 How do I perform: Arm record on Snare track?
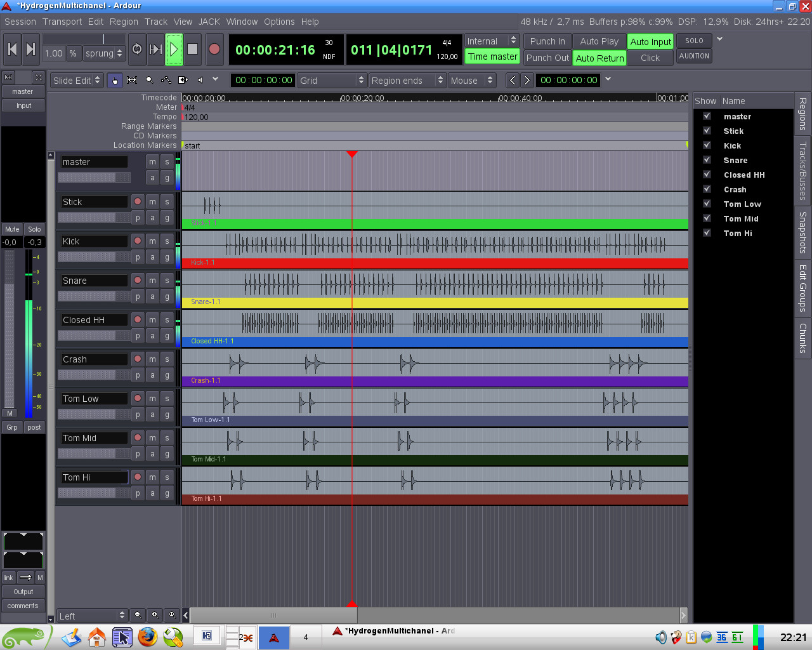pyautogui.click(x=138, y=281)
